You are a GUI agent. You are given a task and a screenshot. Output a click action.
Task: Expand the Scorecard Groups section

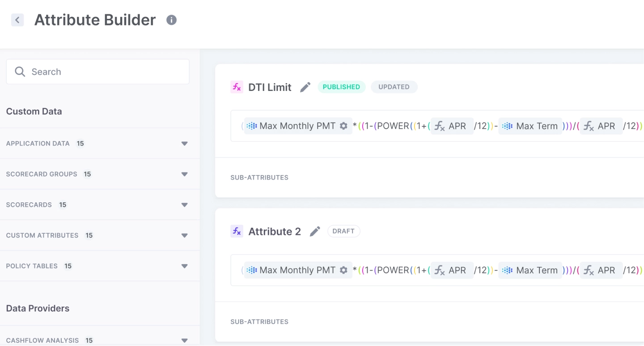(x=184, y=174)
